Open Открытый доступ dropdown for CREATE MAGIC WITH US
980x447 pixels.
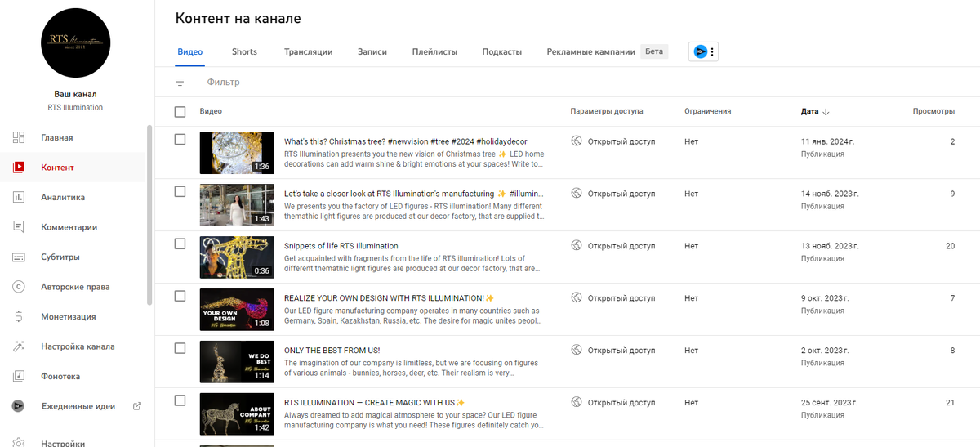pyautogui.click(x=621, y=402)
